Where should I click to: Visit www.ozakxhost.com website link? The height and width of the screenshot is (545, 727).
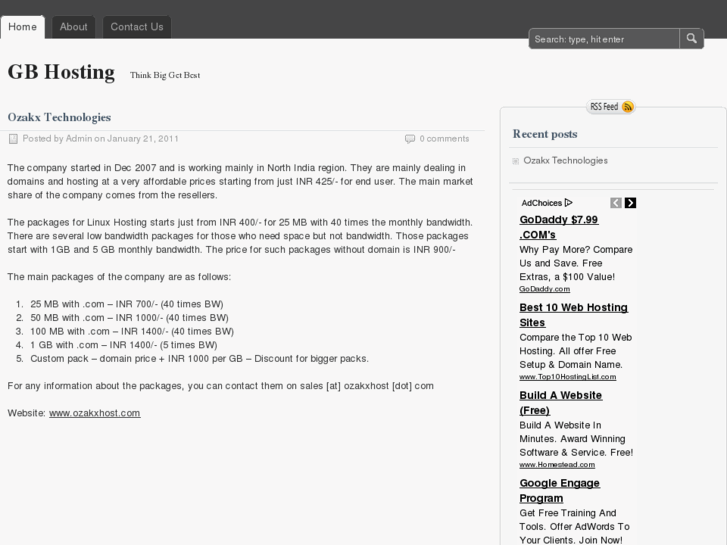click(95, 413)
